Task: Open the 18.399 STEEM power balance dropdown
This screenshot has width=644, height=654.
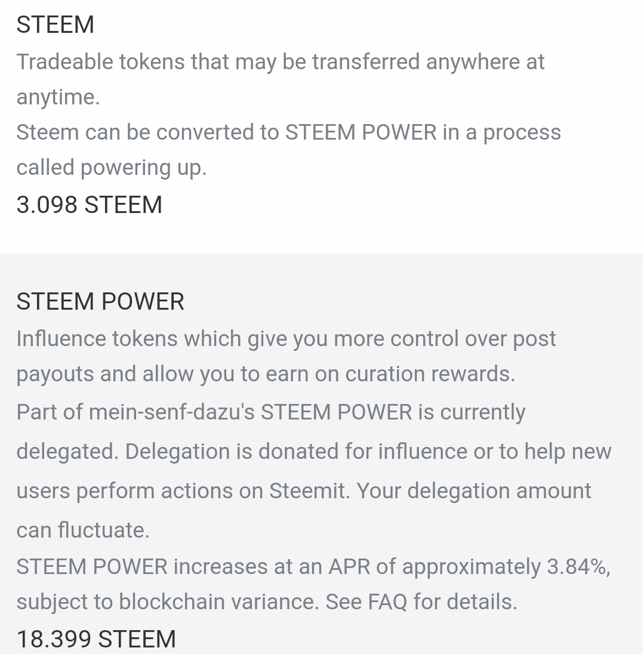Action: 96,639
